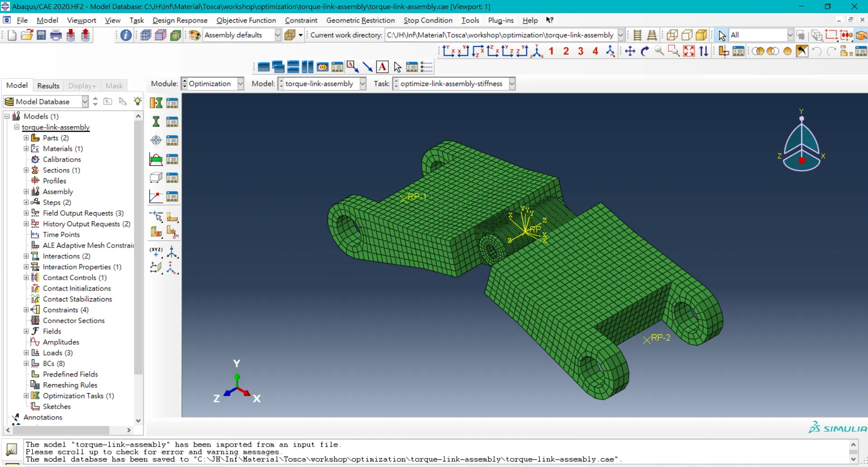Image resolution: width=868 pixels, height=467 pixels.
Task: Open the Design Response menu
Action: pos(180,20)
